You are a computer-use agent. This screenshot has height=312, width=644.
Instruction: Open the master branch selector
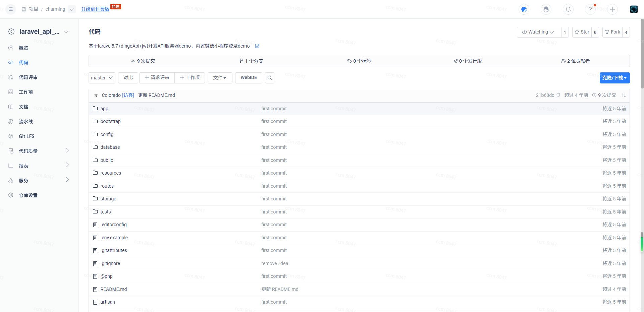click(x=102, y=78)
